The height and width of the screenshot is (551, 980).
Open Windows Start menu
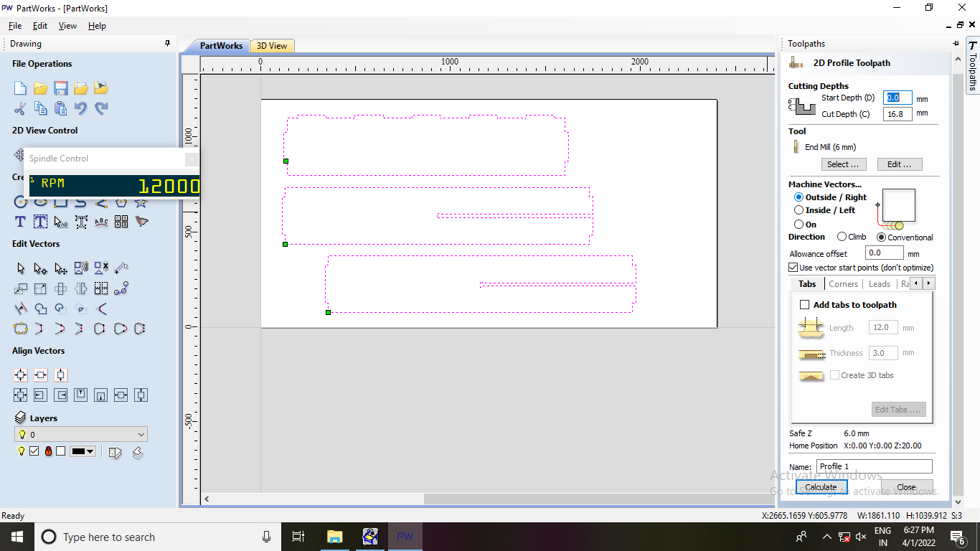pyautogui.click(x=17, y=537)
